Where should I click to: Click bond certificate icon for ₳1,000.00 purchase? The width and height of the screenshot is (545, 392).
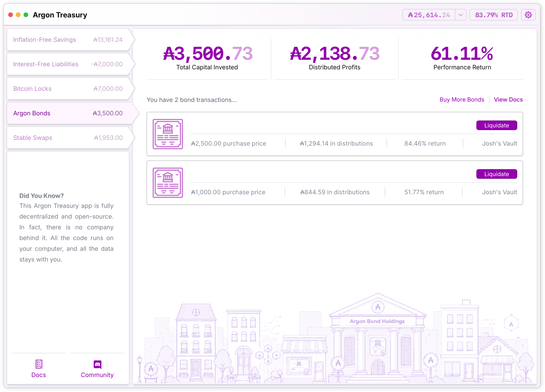coord(168,182)
